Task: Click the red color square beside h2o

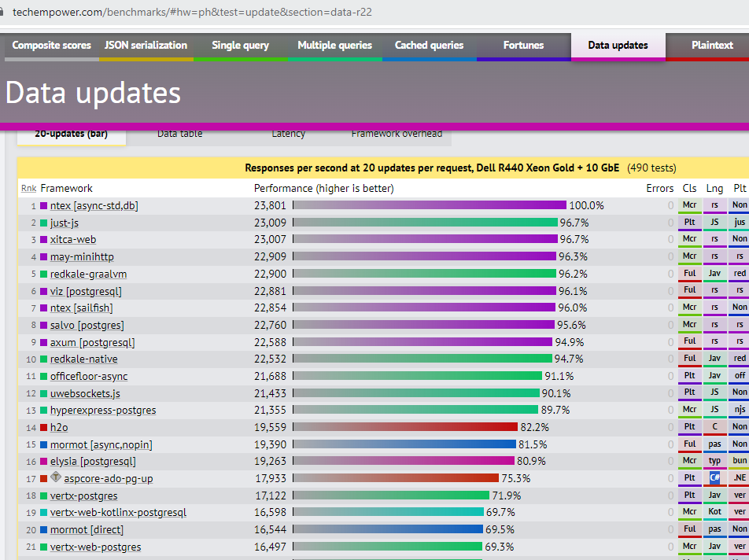Action: click(x=43, y=427)
